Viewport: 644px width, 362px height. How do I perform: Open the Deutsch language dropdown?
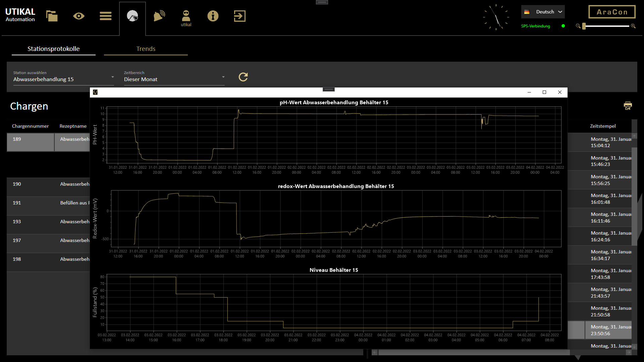543,11
